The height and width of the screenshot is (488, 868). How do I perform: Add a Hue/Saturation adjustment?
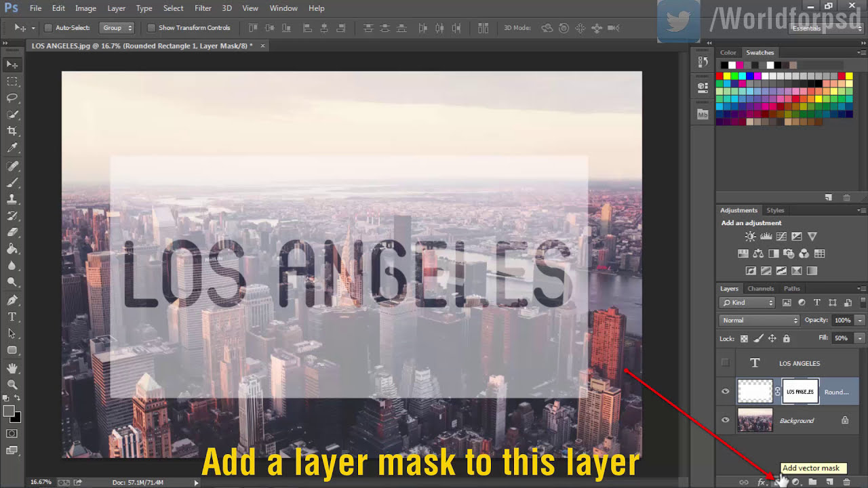click(743, 253)
